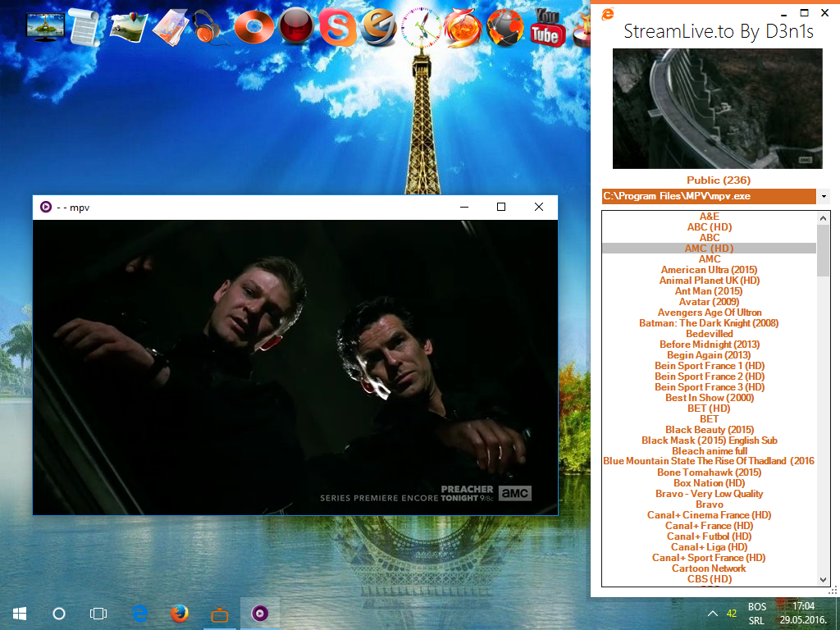Click down arrow of channel list scrollbar
840x630 pixels.
click(x=824, y=580)
